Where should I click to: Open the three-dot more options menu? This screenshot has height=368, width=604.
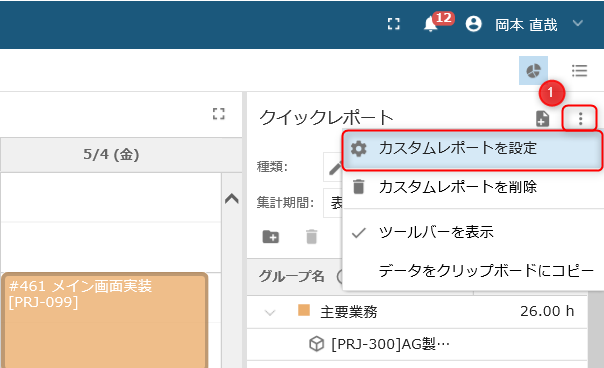[580, 118]
